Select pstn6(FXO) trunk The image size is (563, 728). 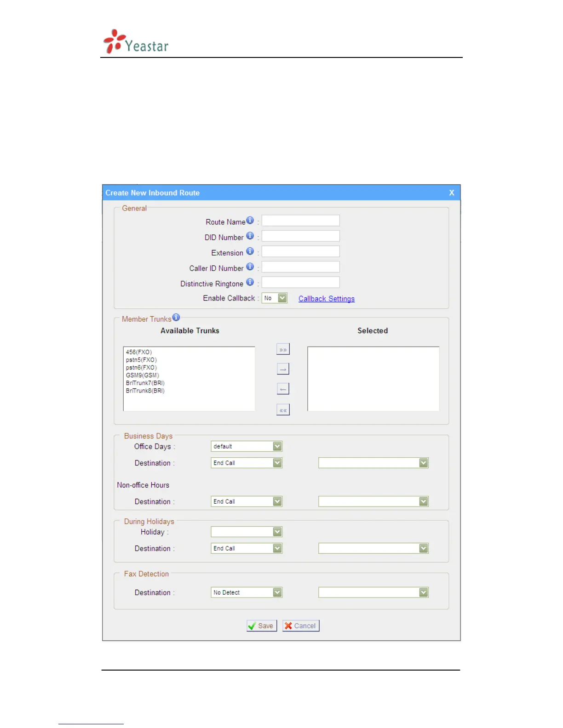tap(141, 368)
